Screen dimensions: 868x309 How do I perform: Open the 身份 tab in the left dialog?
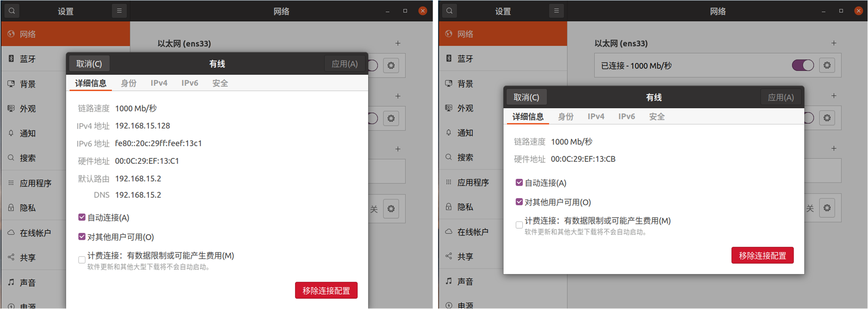(x=129, y=83)
